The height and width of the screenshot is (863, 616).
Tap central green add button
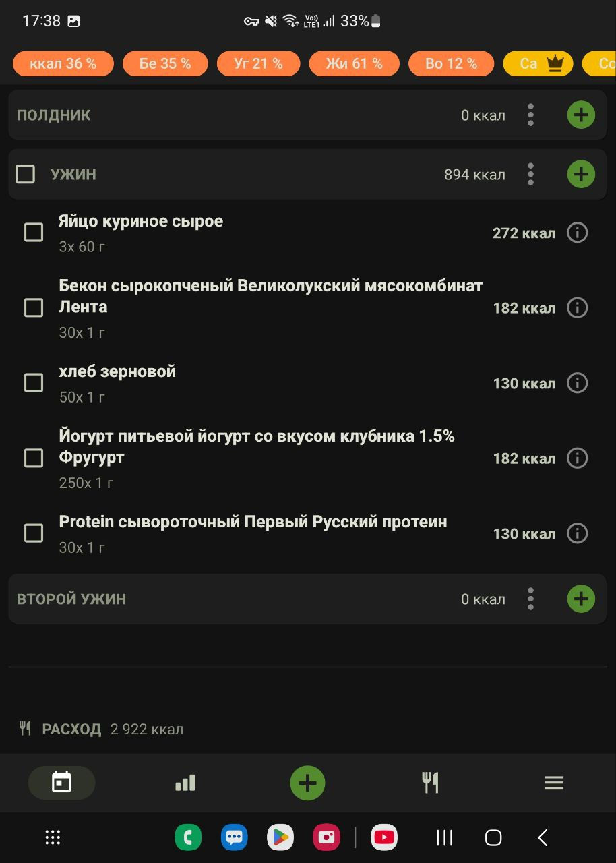tap(307, 783)
